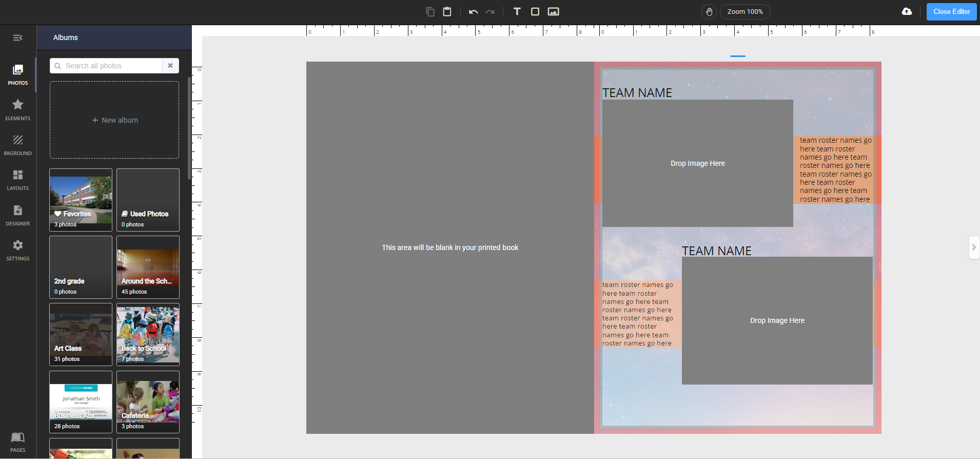Click the Close Editor button
980x459 pixels.
(952, 12)
